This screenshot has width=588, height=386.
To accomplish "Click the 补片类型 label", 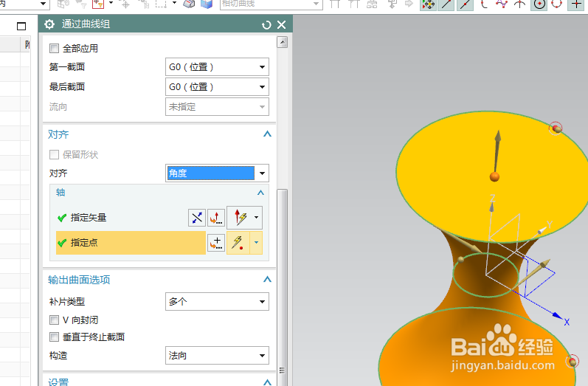I will [67, 302].
